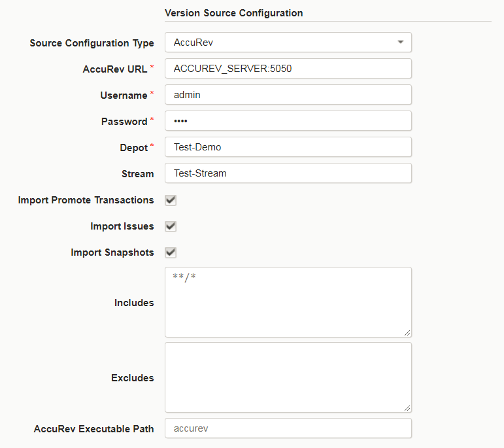The width and height of the screenshot is (504, 448).
Task: Click inside the Includes text area
Action: point(288,302)
